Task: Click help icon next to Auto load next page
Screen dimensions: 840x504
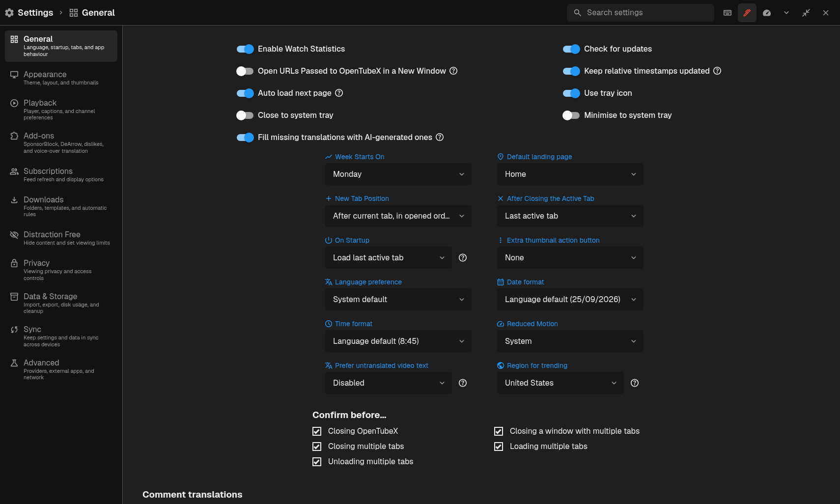Action: (x=339, y=93)
